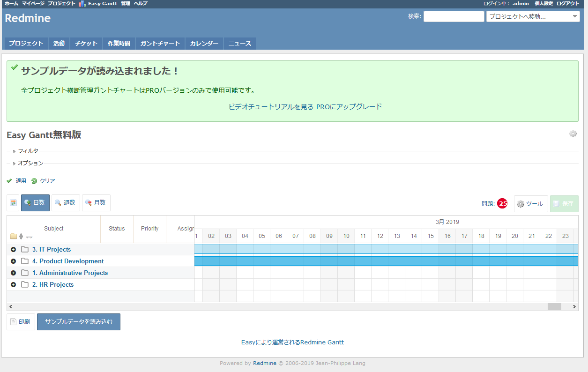This screenshot has width=588, height=372.
Task: Open the settings gear above フィルタ
Action: click(573, 134)
